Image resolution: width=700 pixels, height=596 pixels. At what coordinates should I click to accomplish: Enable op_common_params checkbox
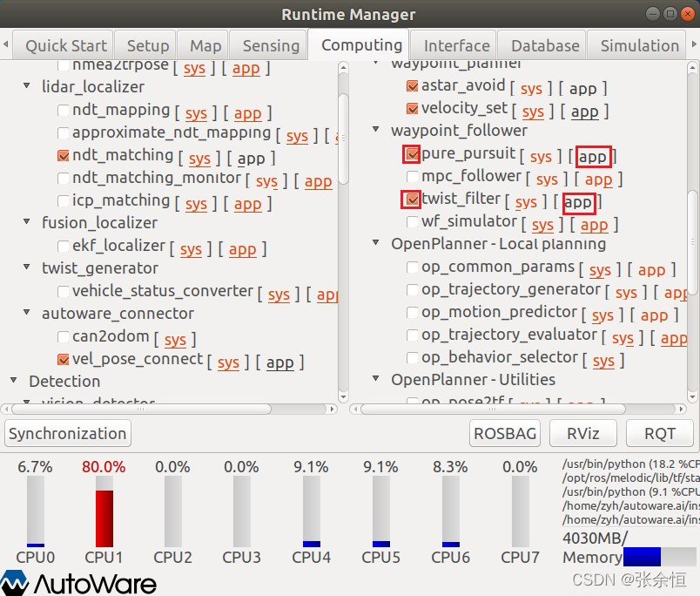click(x=413, y=268)
